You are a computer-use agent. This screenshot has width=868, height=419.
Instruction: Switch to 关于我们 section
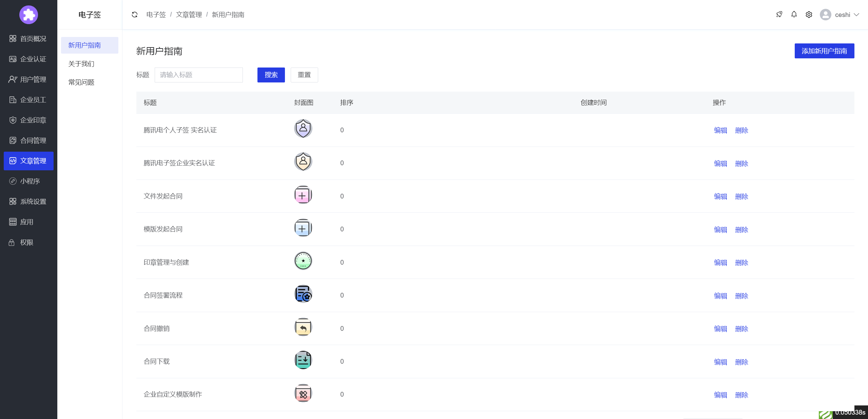(81, 63)
